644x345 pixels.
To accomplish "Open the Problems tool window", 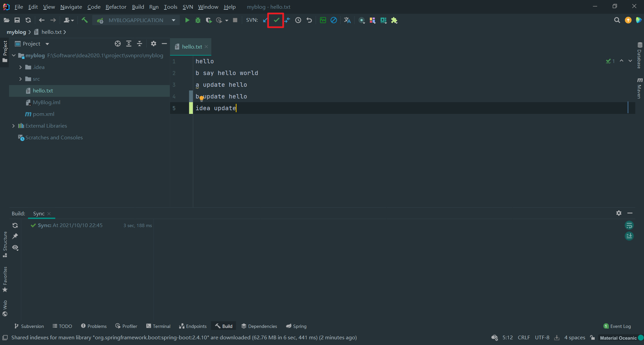I will tap(94, 326).
